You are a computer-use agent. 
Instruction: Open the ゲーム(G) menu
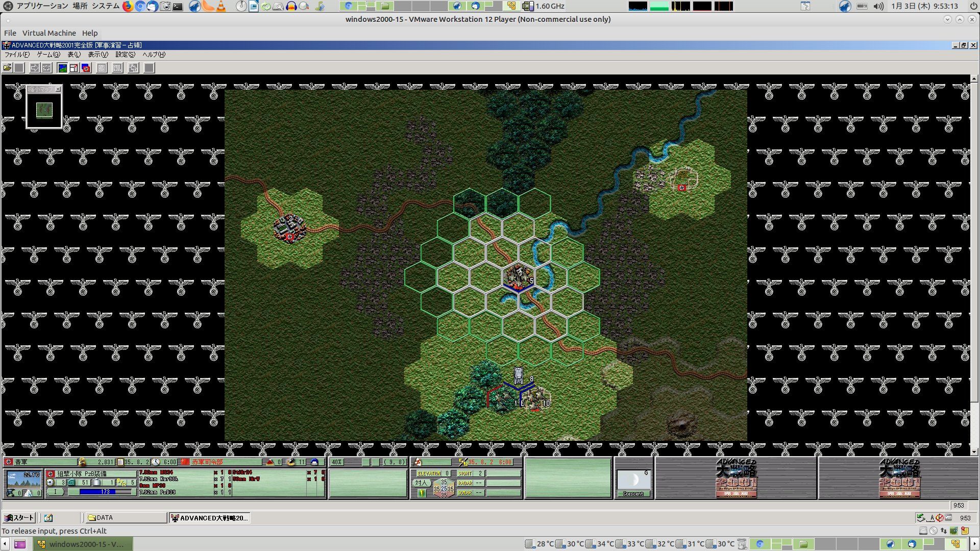48,55
